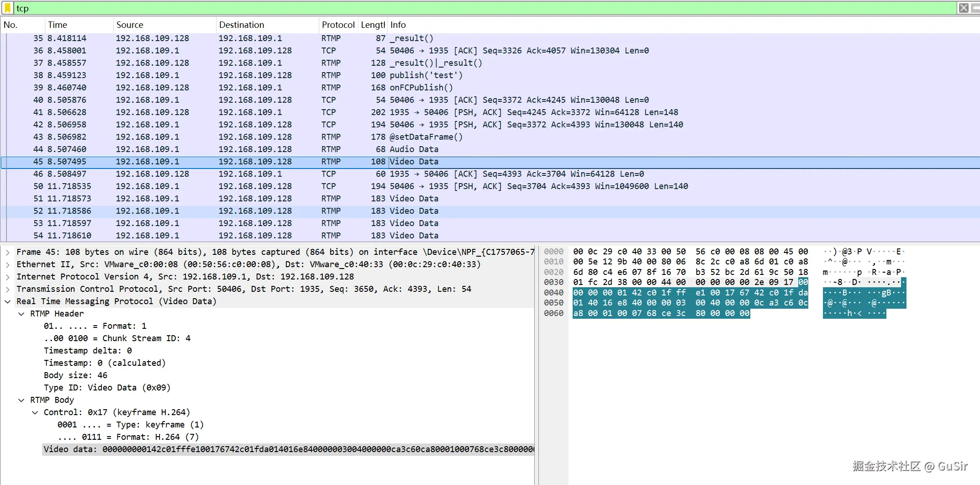Select packet 39 onFCPublish()
Image resolution: width=980 pixels, height=485 pixels.
pos(490,88)
